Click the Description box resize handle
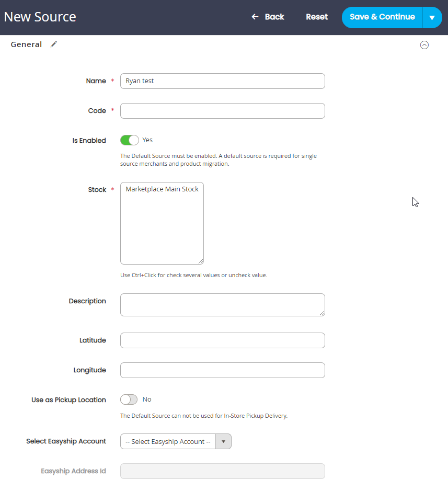 [x=322, y=313]
